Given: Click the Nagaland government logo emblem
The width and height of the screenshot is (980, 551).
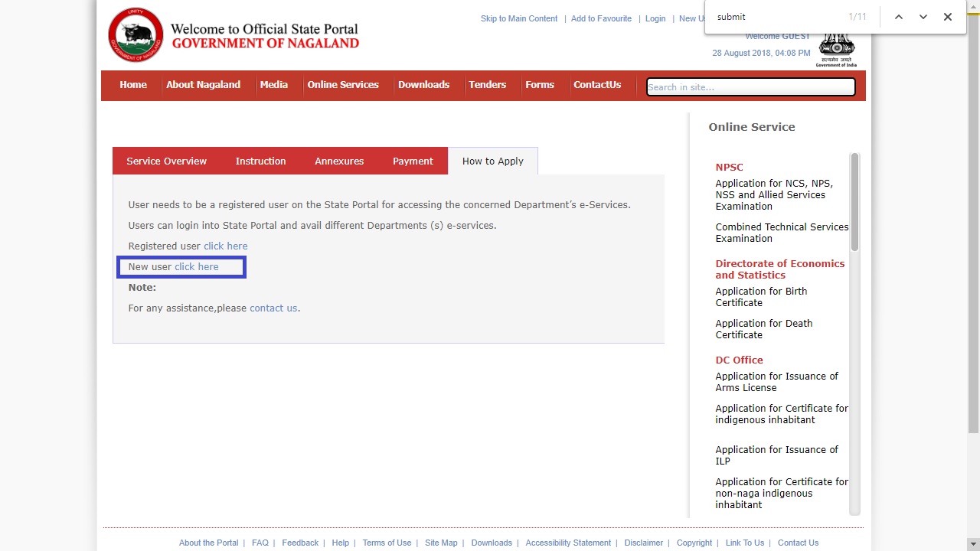Looking at the screenshot, I should [136, 35].
